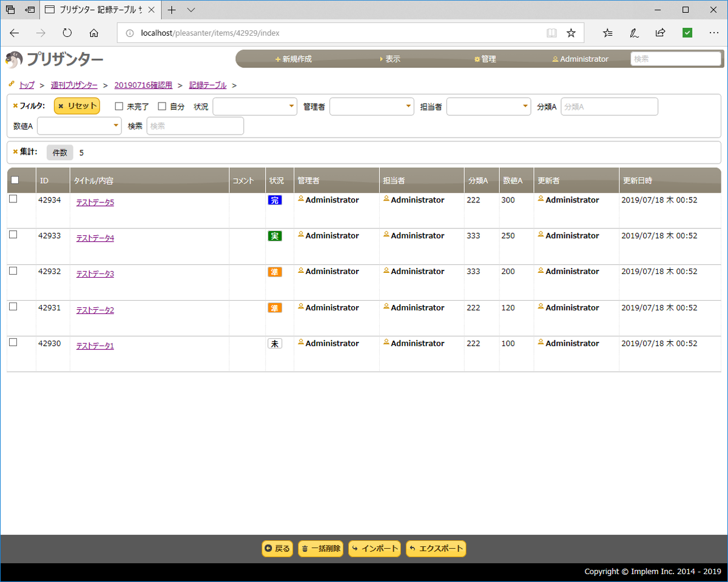Click the 件数 aggregate label

click(x=60, y=152)
